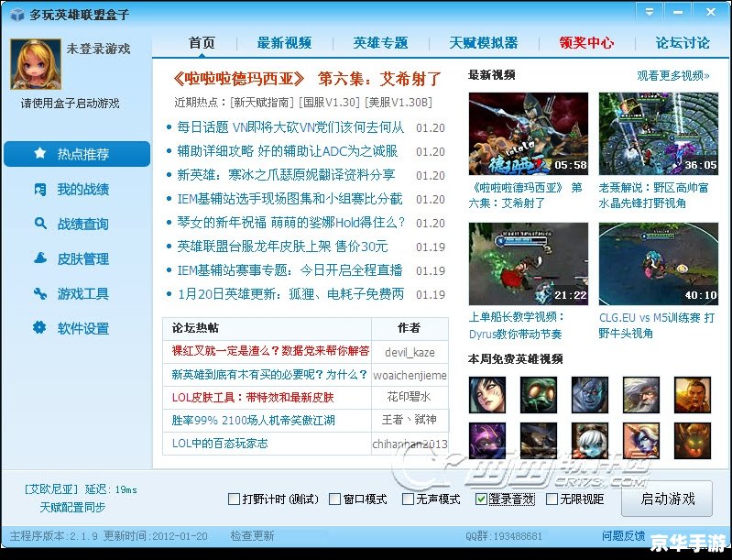Screen dimensions: 732x560
Task: Open forum post 新英雄到底有木有买的必要
Action: [x=269, y=374]
